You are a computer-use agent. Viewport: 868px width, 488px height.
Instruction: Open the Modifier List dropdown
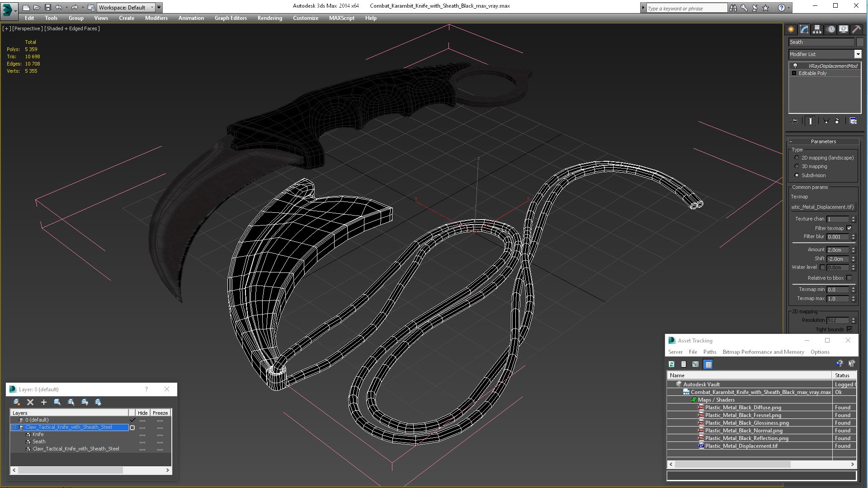[858, 54]
